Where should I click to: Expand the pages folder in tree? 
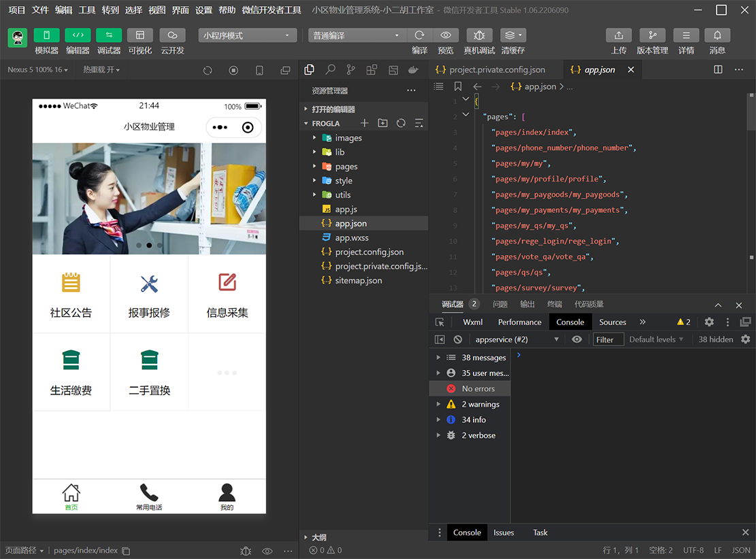click(x=346, y=167)
